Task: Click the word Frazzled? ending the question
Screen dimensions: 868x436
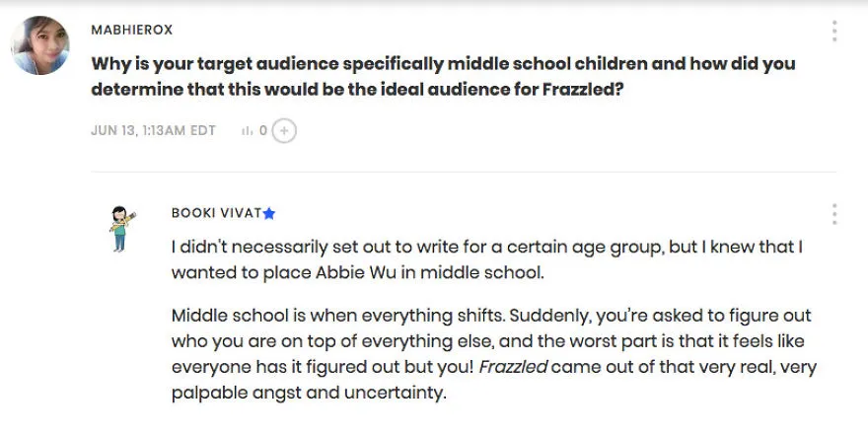Action: pyautogui.click(x=583, y=89)
